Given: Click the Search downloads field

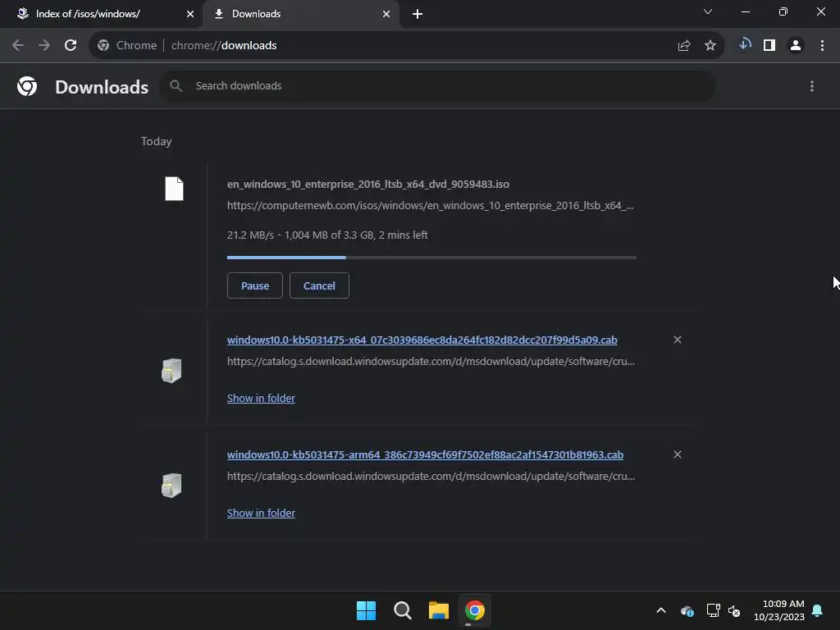Looking at the screenshot, I should (438, 86).
